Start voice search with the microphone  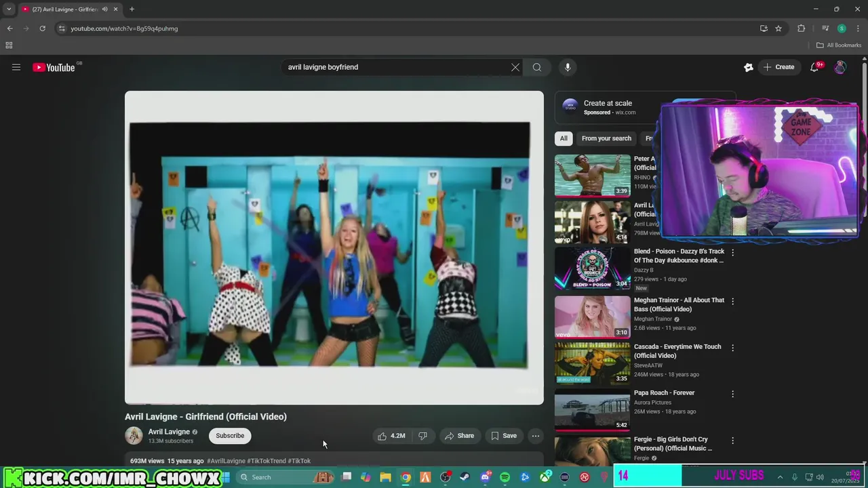[568, 67]
